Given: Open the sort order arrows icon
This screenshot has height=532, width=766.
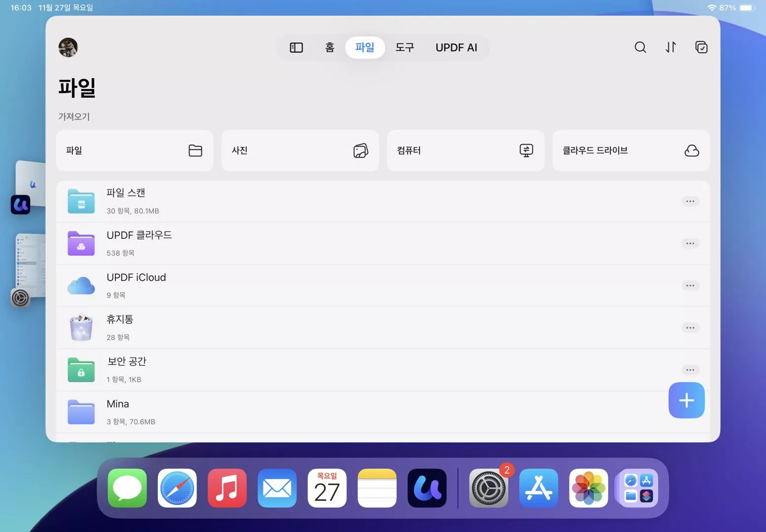Looking at the screenshot, I should pos(671,47).
